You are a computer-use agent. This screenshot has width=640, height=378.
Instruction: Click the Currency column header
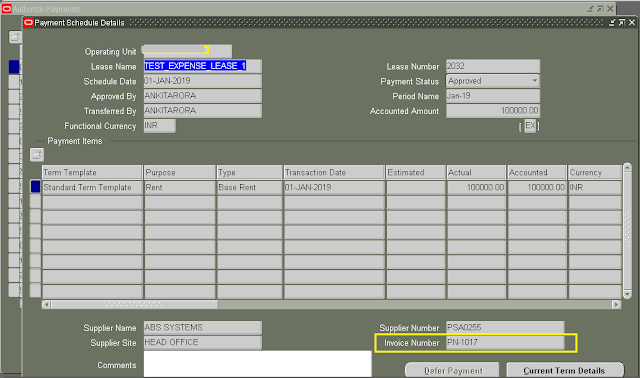tap(595, 172)
